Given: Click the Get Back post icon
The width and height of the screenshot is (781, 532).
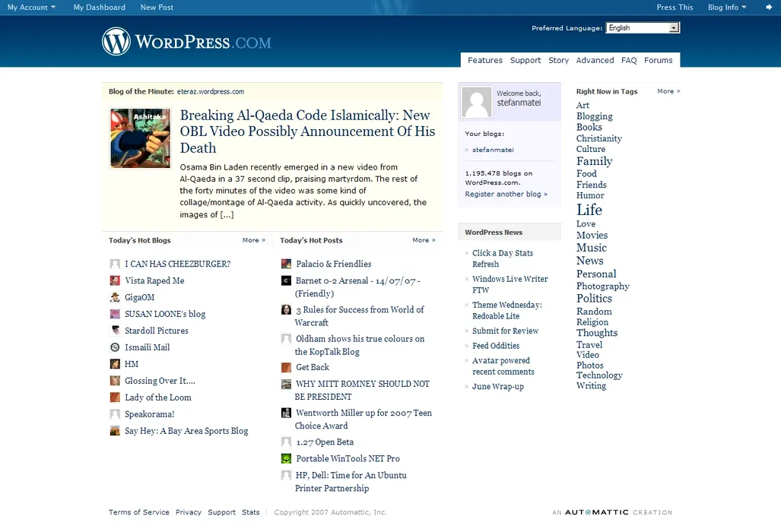Looking at the screenshot, I should point(287,367).
